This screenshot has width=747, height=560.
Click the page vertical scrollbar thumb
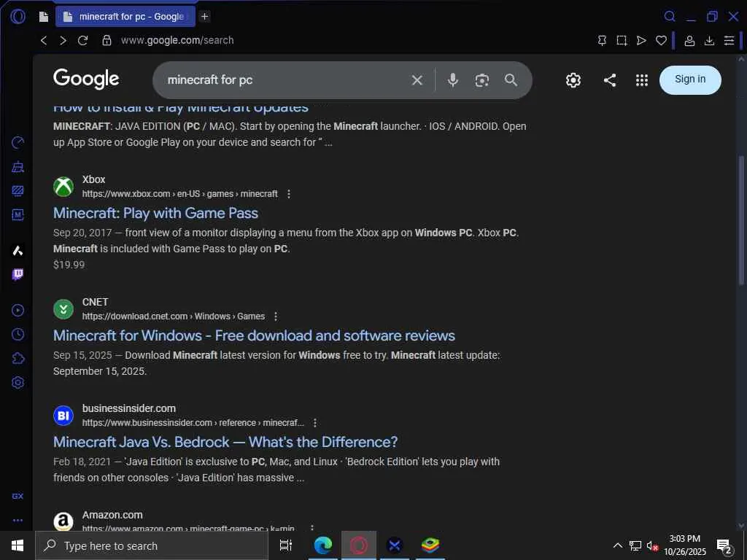[x=741, y=220]
